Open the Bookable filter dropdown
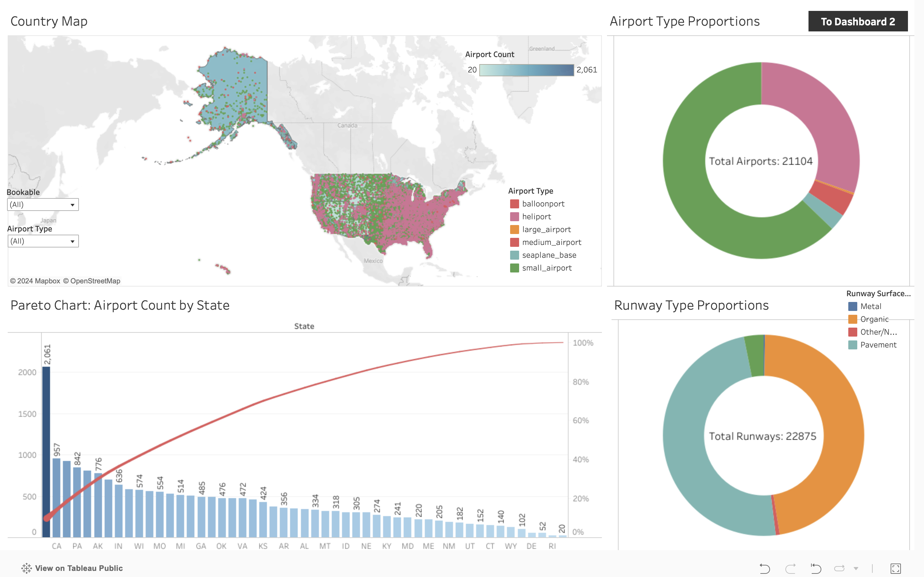This screenshot has height=577, width=924. [x=43, y=205]
